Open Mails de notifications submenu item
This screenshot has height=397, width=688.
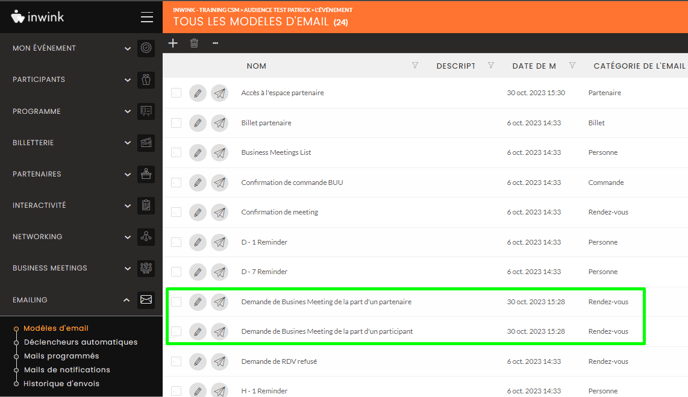[x=67, y=370]
